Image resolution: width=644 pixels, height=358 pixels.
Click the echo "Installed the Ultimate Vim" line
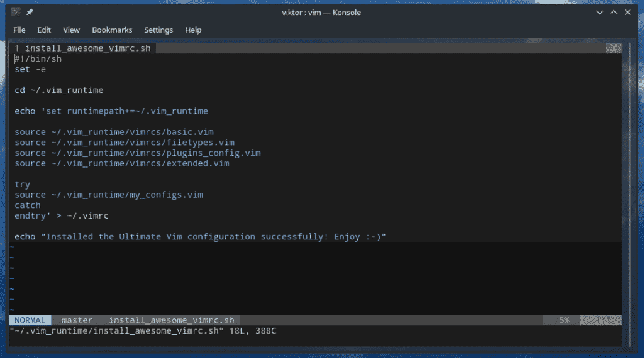pos(200,237)
